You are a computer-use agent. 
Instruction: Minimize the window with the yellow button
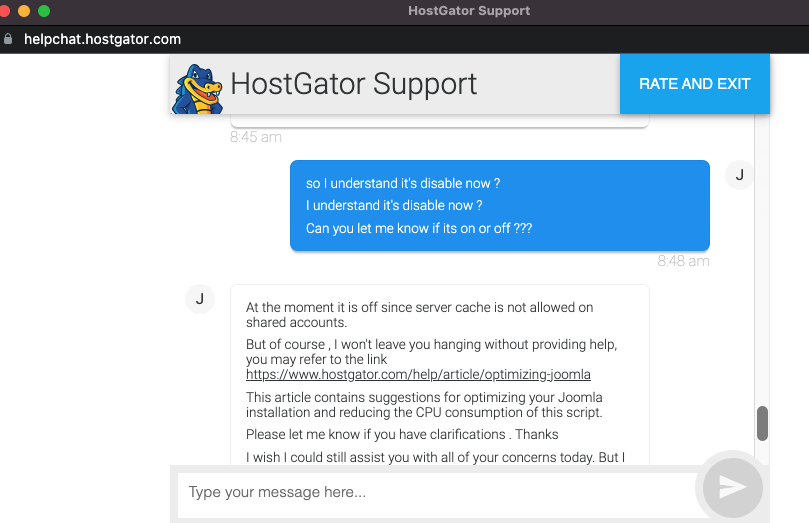point(24,11)
